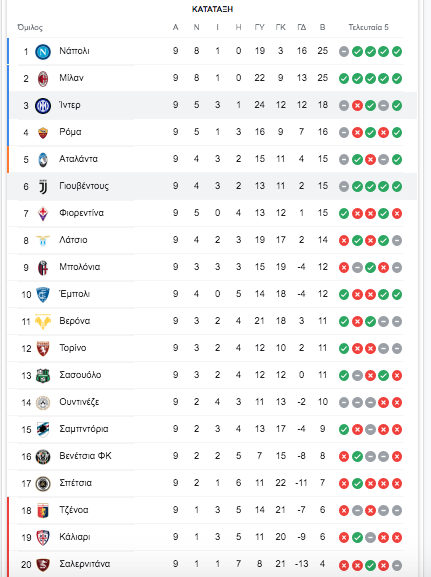Click the Roma club crest

(x=43, y=132)
